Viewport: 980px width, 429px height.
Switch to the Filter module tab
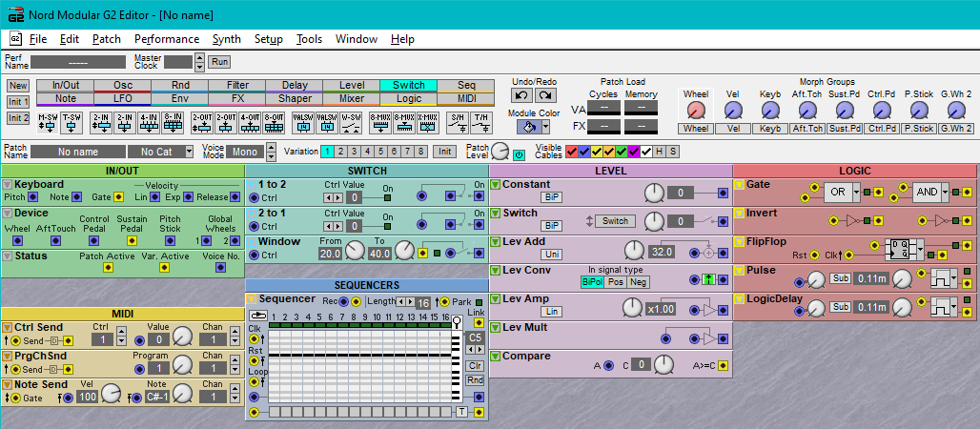[x=237, y=85]
